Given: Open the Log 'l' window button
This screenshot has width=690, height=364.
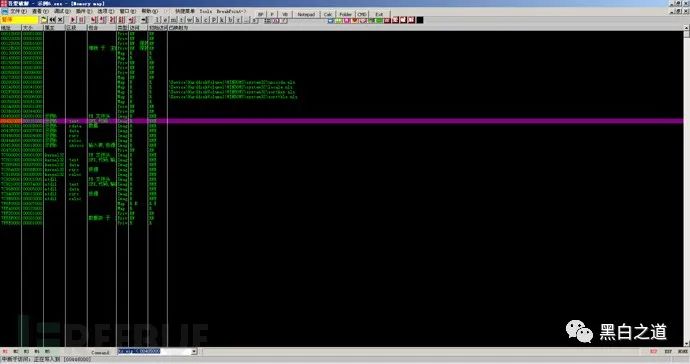Looking at the screenshot, I should 157,20.
